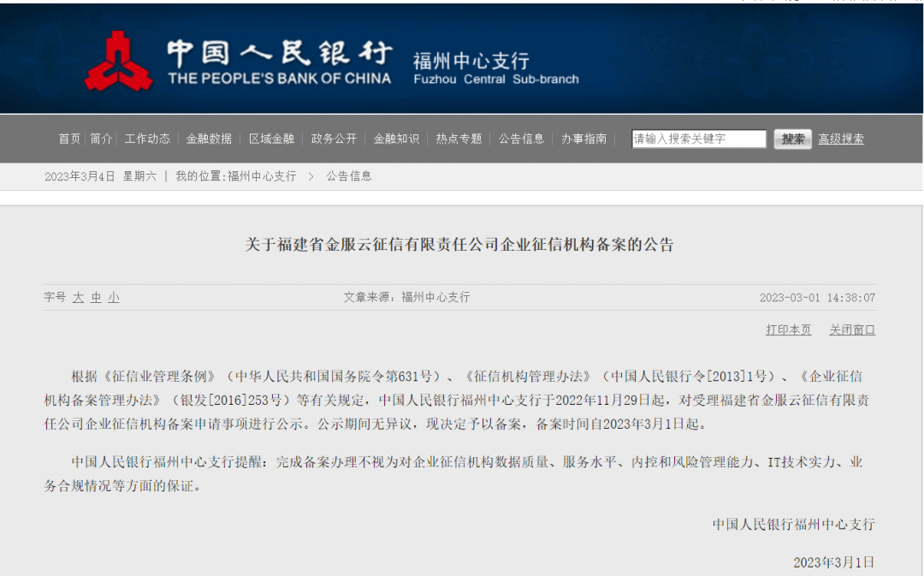Click the 搜索 button
Image resolution: width=924 pixels, height=576 pixels.
792,140
